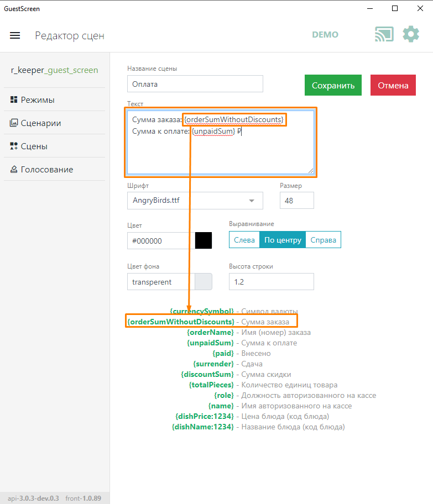This screenshot has height=504, width=433.
Task: Click the line height field
Action: coord(271,282)
